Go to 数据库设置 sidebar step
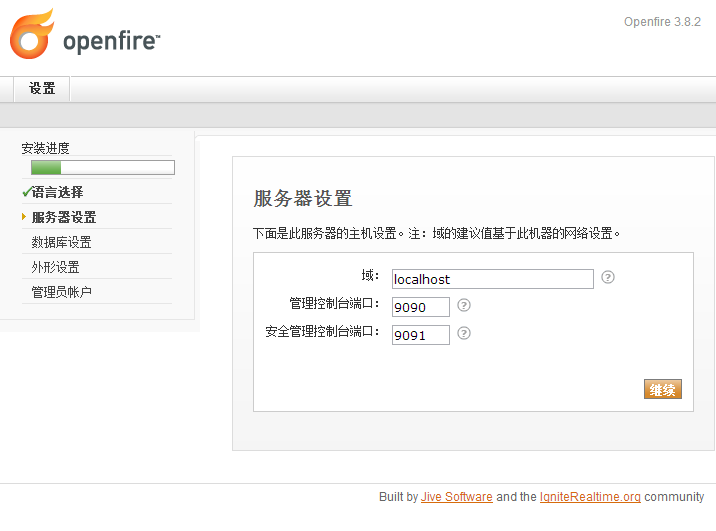716x531 pixels. [61, 242]
